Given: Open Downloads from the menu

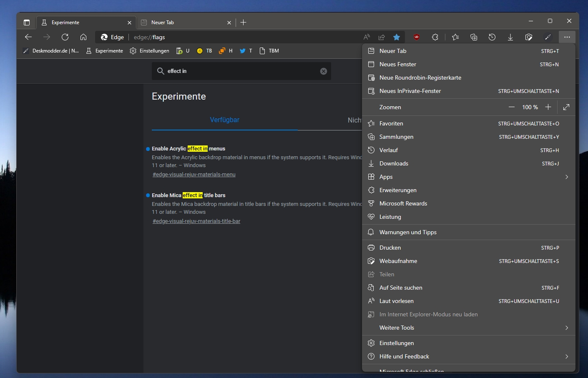Looking at the screenshot, I should coord(469,163).
